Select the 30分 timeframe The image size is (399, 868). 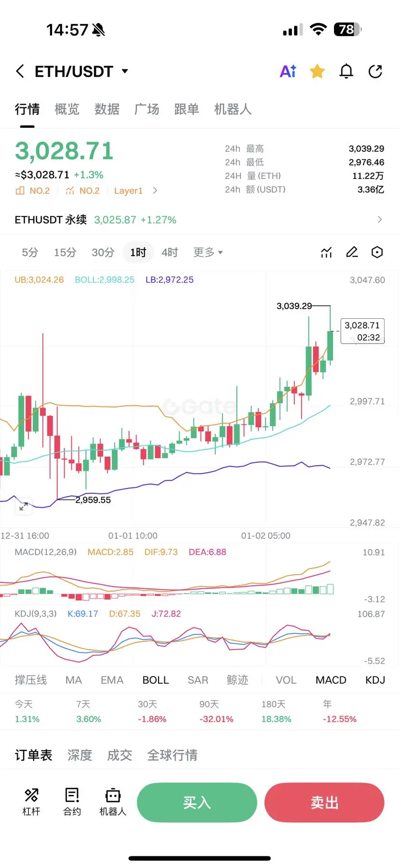coord(103,252)
